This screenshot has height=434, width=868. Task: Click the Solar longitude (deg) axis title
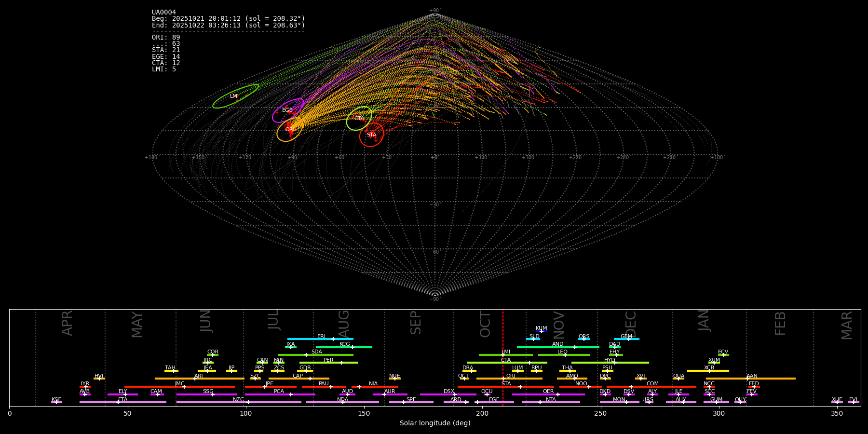[435, 423]
